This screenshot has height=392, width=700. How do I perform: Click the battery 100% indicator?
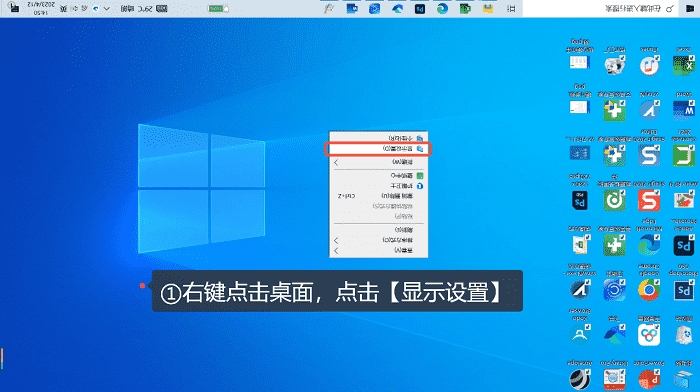pyautogui.click(x=219, y=8)
